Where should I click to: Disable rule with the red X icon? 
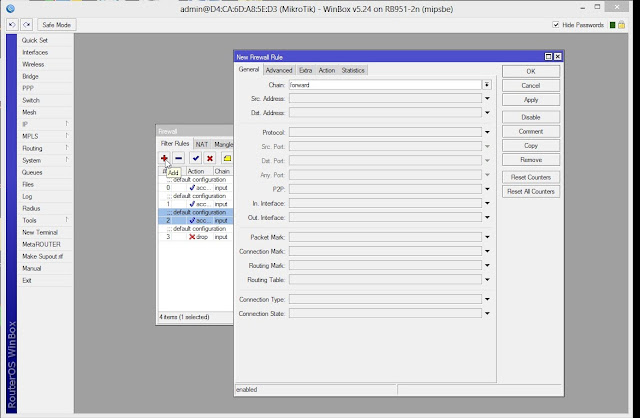[x=210, y=158]
